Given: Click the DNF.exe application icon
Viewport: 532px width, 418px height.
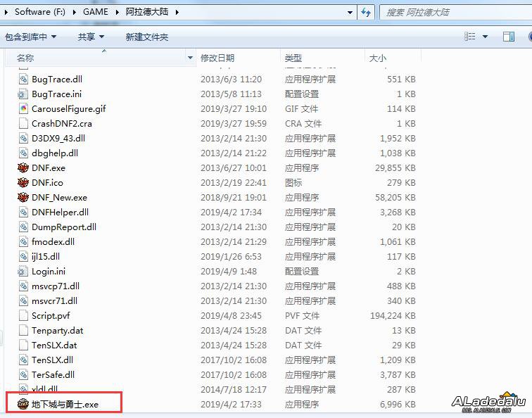Looking at the screenshot, I should (23, 168).
